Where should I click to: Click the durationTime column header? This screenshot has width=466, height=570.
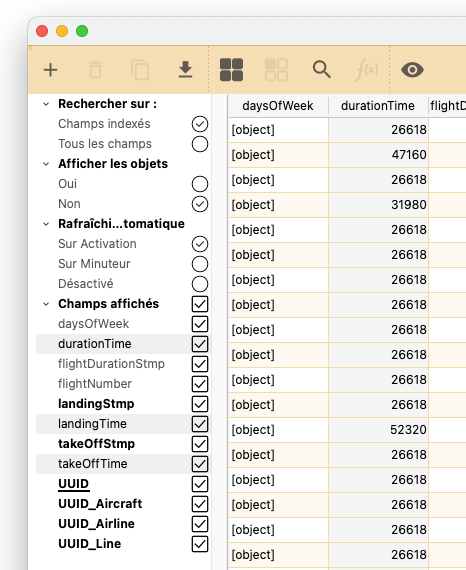point(378,106)
